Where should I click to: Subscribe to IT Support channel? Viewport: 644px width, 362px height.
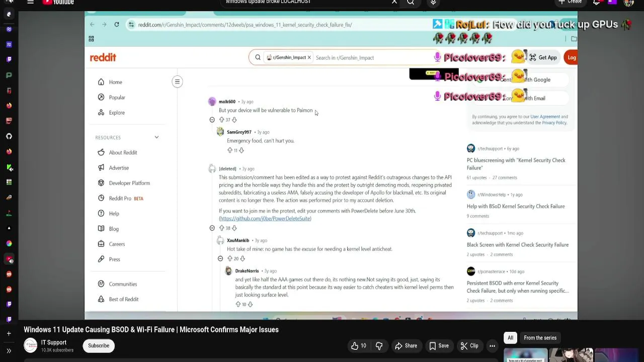point(99,346)
